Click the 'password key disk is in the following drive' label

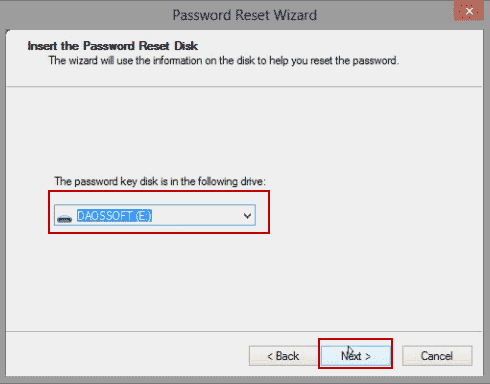coord(160,181)
